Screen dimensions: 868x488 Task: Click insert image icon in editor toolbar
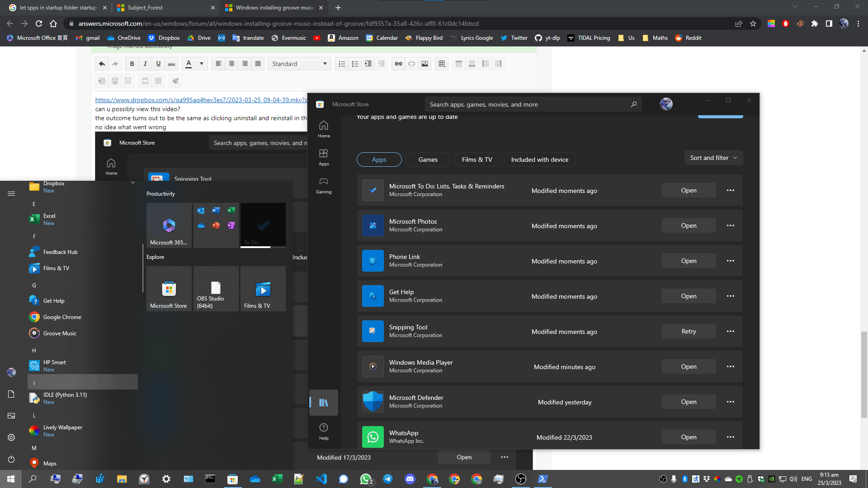point(425,64)
